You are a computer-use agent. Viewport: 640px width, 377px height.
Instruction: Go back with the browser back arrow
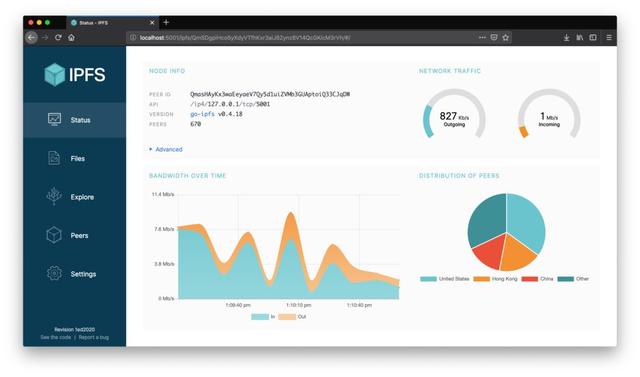coord(31,38)
